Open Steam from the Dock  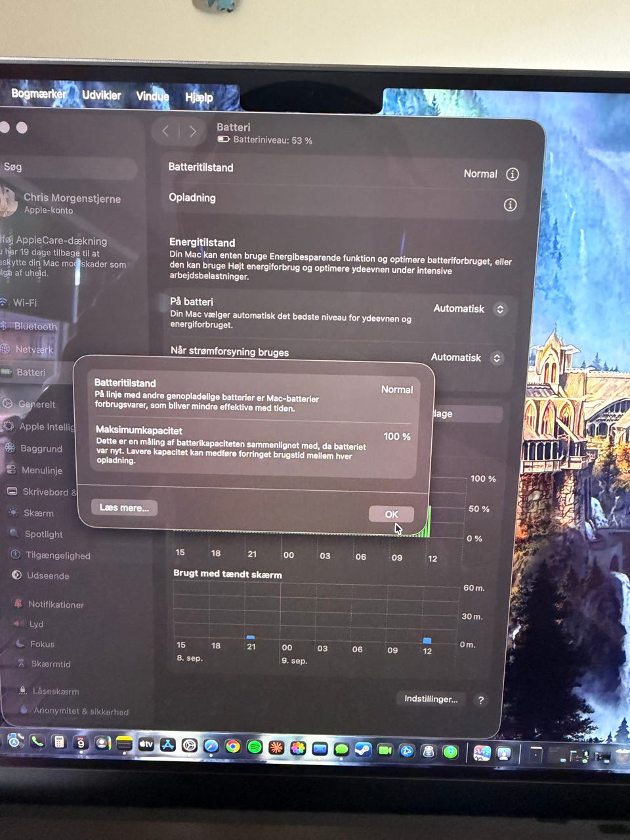click(363, 749)
